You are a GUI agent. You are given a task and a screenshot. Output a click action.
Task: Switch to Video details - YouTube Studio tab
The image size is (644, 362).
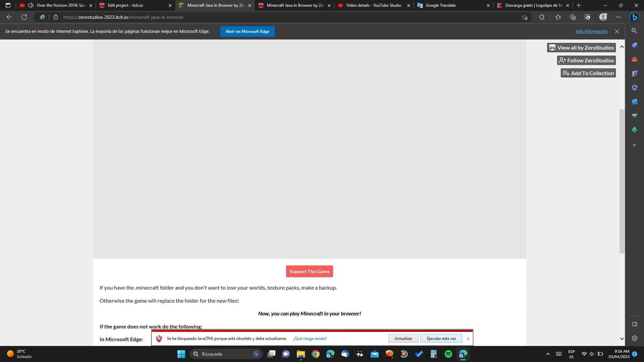tap(374, 5)
